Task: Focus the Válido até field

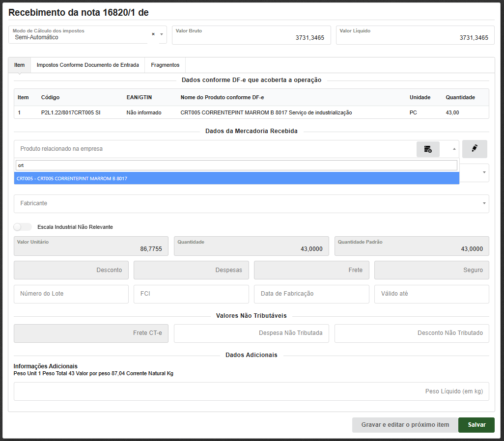Action: (431, 294)
